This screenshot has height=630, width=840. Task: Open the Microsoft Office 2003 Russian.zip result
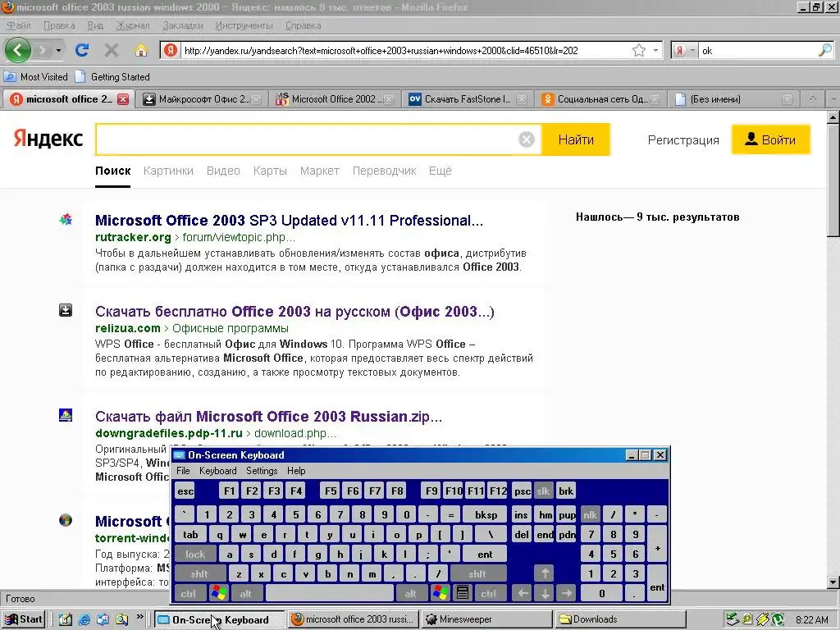click(x=268, y=416)
